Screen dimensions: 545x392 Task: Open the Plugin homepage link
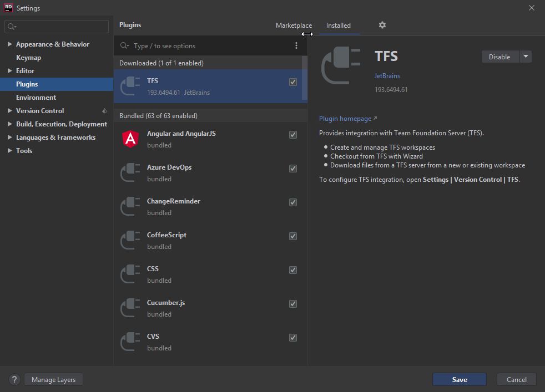pyautogui.click(x=345, y=119)
